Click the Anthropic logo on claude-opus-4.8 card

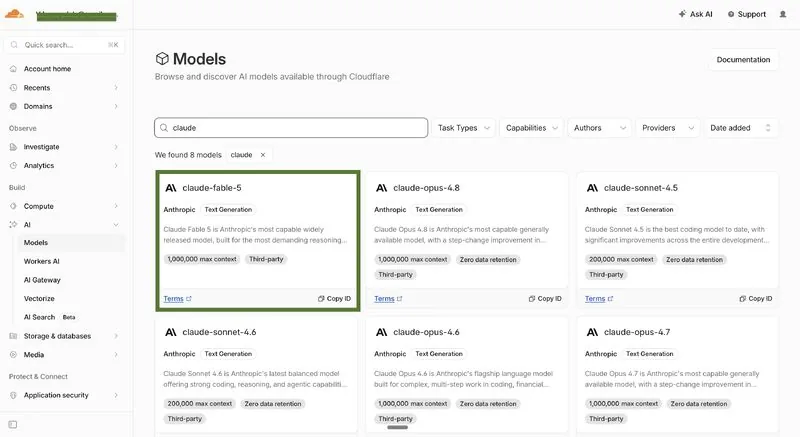coord(382,188)
